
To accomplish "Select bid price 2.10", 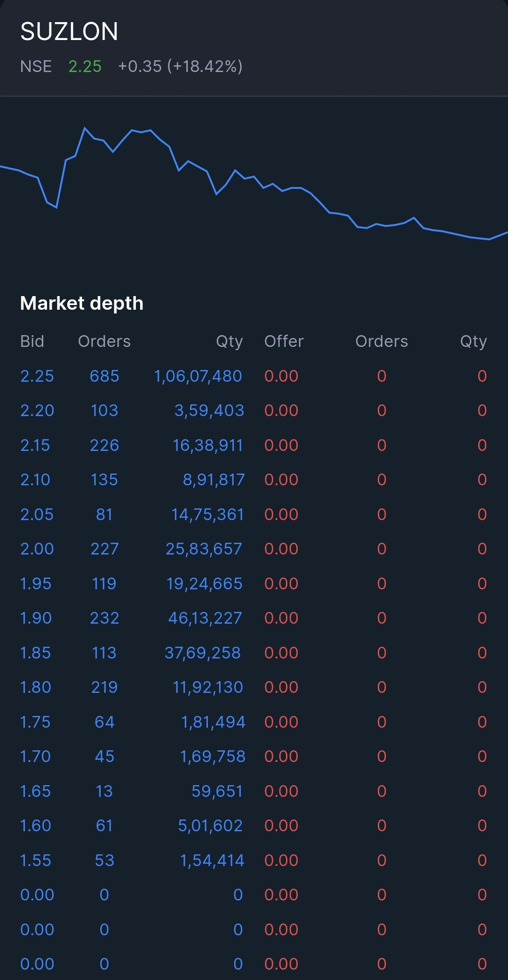I will coord(35,480).
